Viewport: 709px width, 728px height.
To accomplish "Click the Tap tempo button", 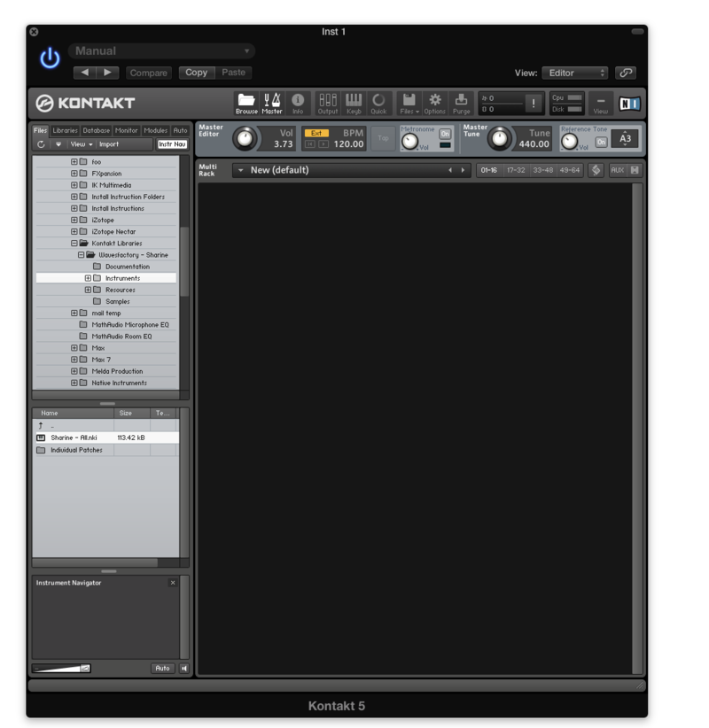I will point(383,138).
